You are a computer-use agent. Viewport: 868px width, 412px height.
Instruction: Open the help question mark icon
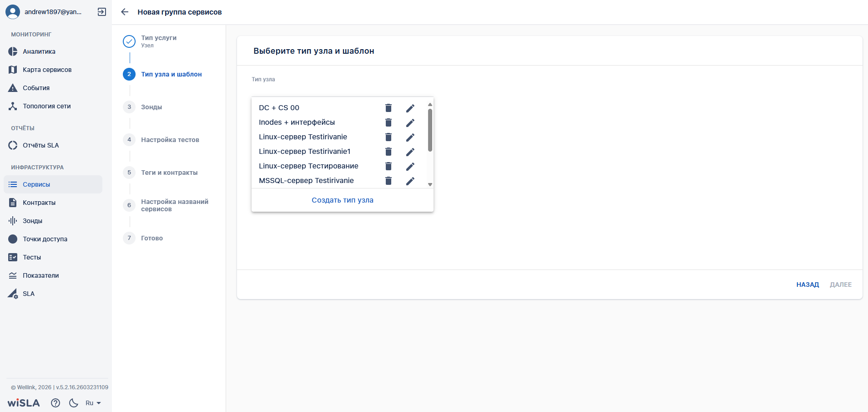coord(56,403)
